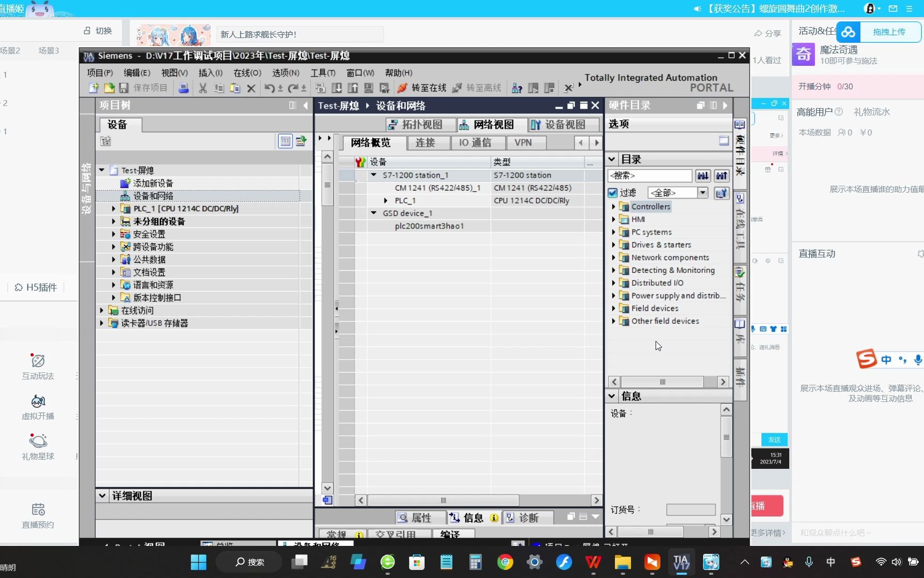Copy using the TIA toolbar copy icon
The image size is (924, 578).
[219, 88]
